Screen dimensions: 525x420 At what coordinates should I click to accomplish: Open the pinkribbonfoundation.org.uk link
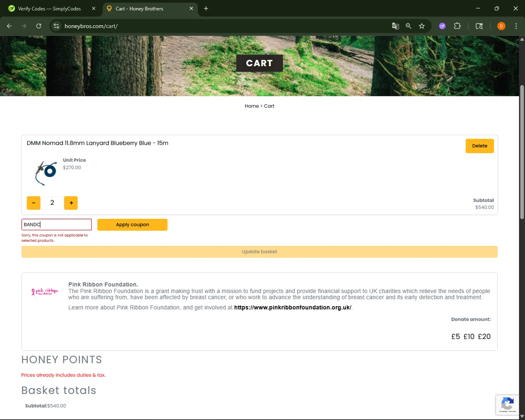coord(293,307)
